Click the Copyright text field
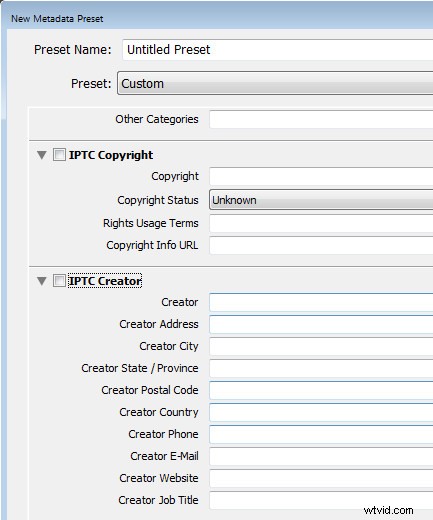The width and height of the screenshot is (433, 520). (x=321, y=176)
